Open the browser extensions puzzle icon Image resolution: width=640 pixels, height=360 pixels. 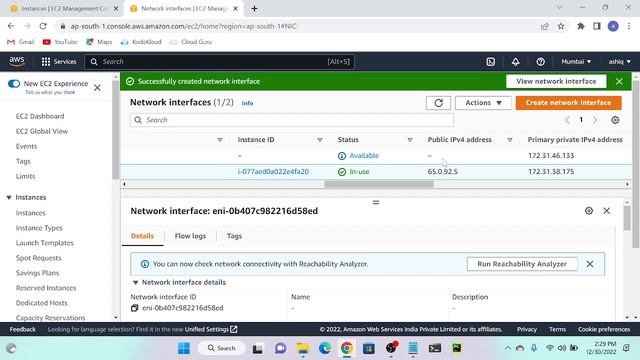(x=580, y=26)
